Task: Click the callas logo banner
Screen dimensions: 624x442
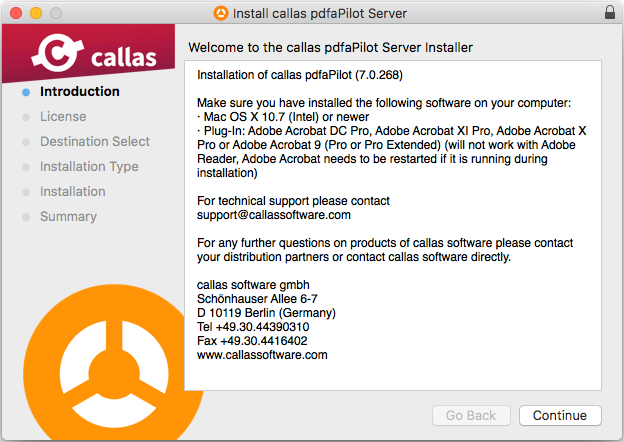Action: [89, 53]
